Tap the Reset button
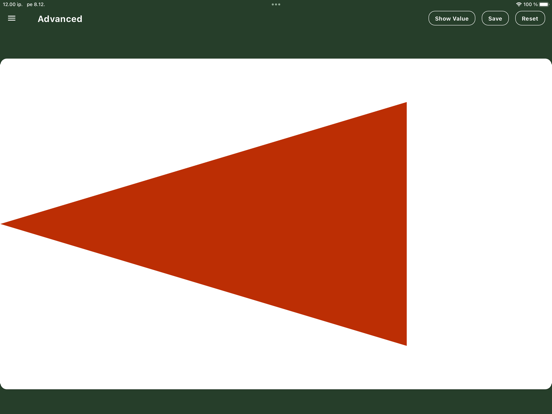Screen dimensions: 552x414 [530, 19]
